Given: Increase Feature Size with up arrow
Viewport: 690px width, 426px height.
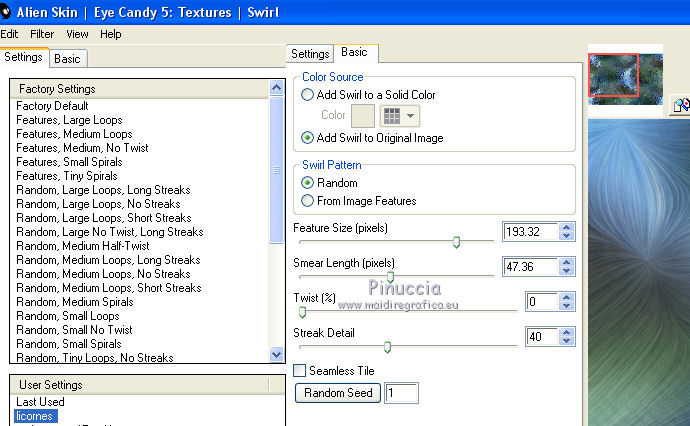Looking at the screenshot, I should click(567, 227).
